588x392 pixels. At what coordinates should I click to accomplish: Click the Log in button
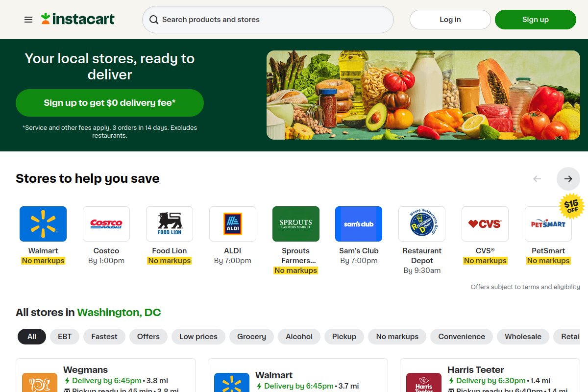pyautogui.click(x=450, y=20)
